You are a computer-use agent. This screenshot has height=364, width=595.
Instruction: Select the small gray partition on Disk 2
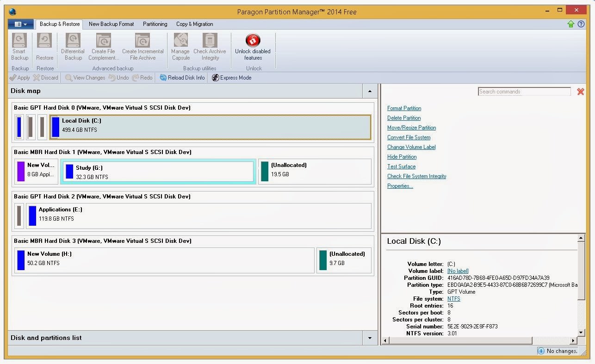19,216
